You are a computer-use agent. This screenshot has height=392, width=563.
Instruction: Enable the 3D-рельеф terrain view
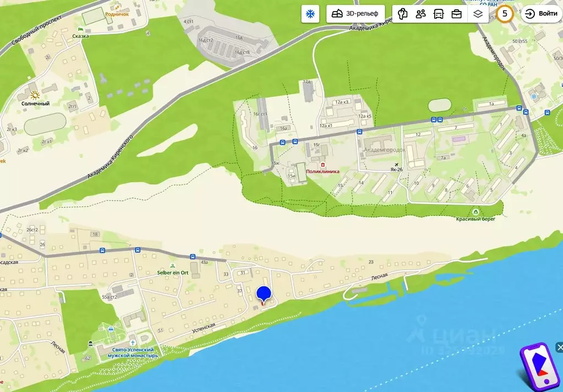[x=355, y=14]
